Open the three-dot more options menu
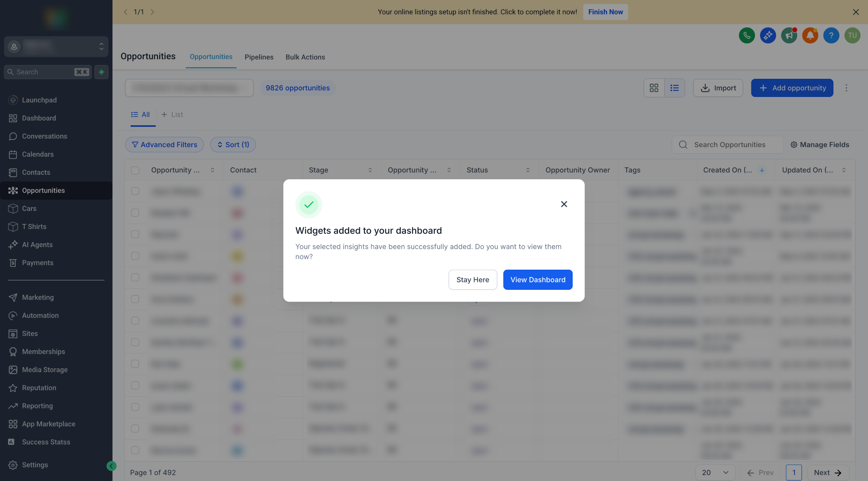Image resolution: width=868 pixels, height=481 pixels. (846, 88)
